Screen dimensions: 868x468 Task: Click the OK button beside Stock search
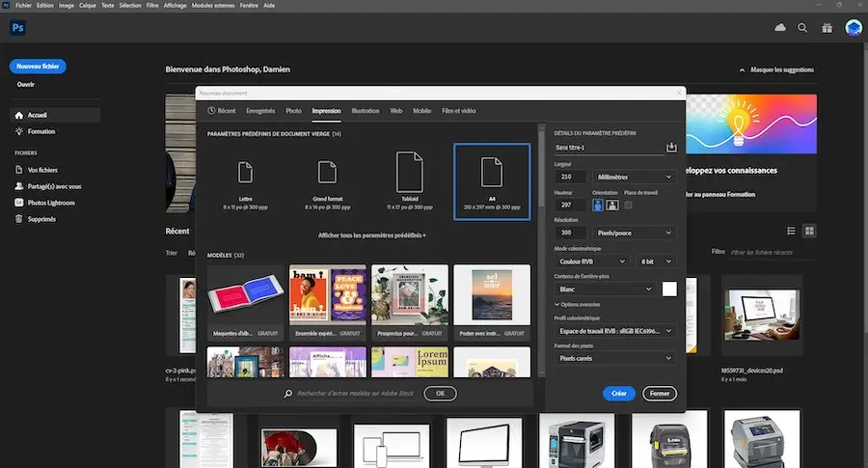[440, 394]
